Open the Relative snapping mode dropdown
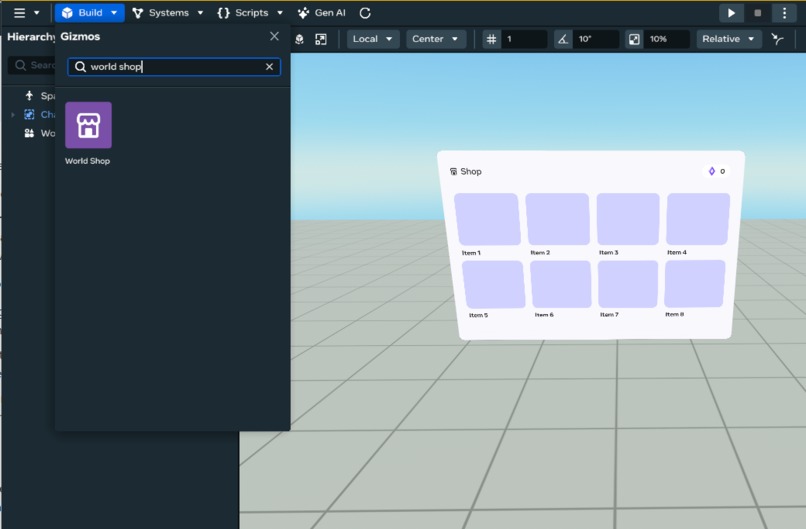This screenshot has width=806, height=529. coord(728,39)
